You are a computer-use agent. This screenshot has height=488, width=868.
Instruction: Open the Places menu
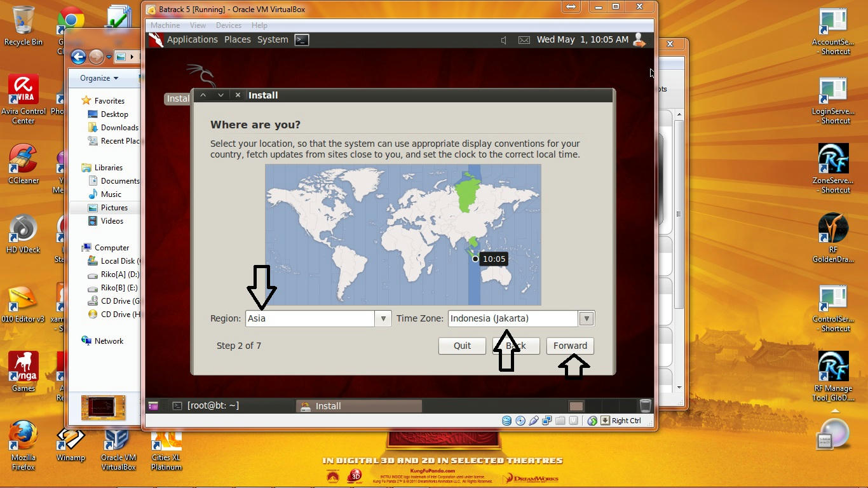tap(237, 39)
